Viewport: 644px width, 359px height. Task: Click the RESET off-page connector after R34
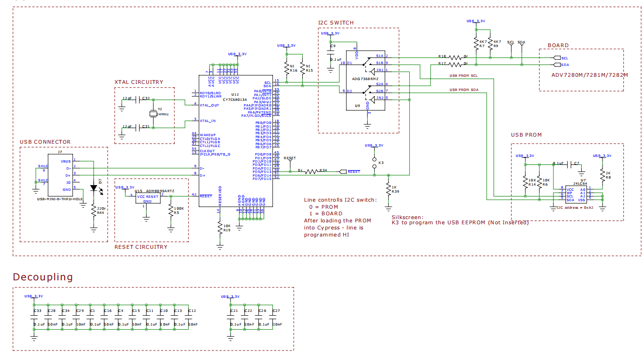pyautogui.click(x=343, y=171)
